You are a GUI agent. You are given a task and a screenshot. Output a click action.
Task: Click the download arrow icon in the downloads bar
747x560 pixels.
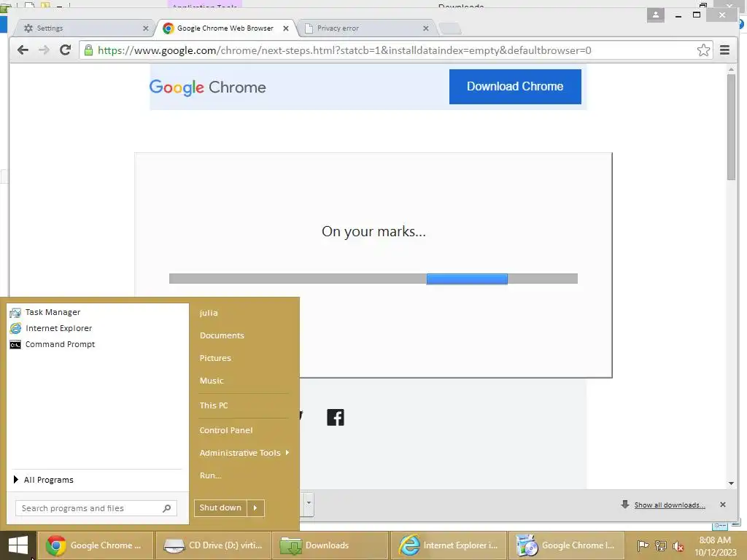(x=625, y=505)
